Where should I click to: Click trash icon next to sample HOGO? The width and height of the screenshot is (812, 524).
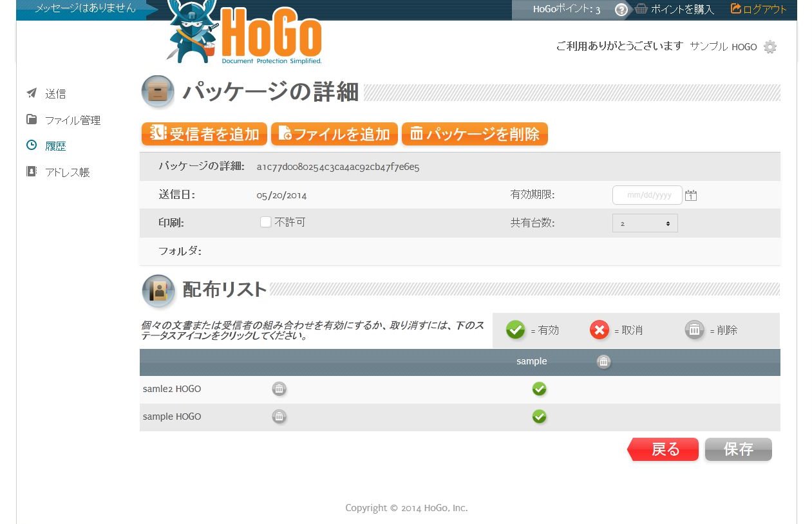(x=279, y=416)
